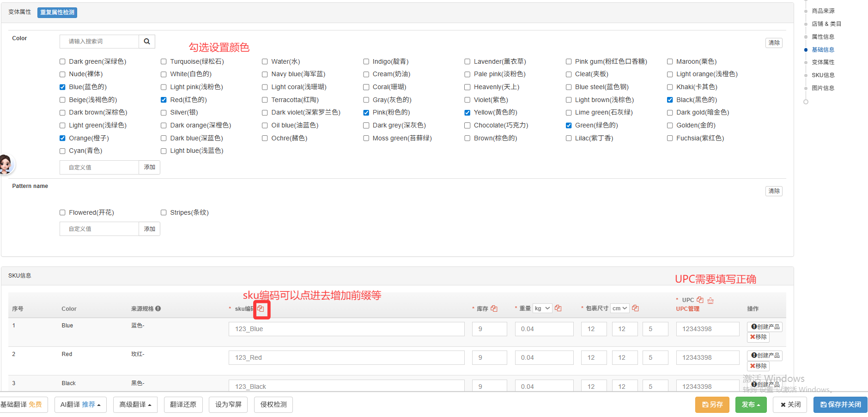Click the package size batch edit icon
Screen dimensions: 868x417
(x=635, y=308)
